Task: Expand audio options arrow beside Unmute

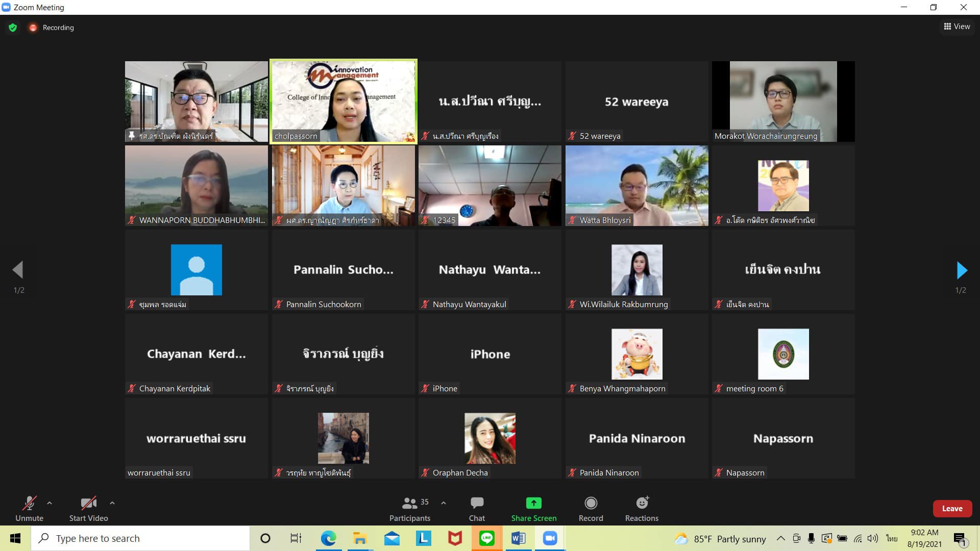Action: tap(50, 503)
